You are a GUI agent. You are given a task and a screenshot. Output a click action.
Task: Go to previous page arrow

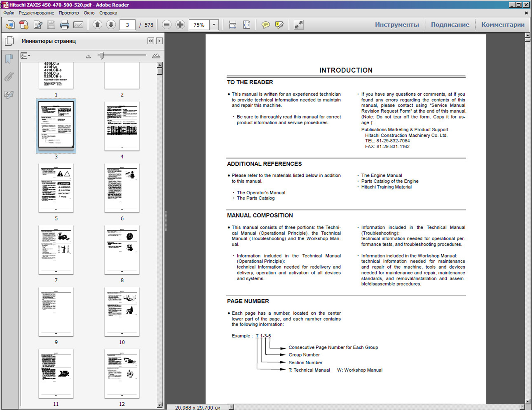tap(97, 25)
